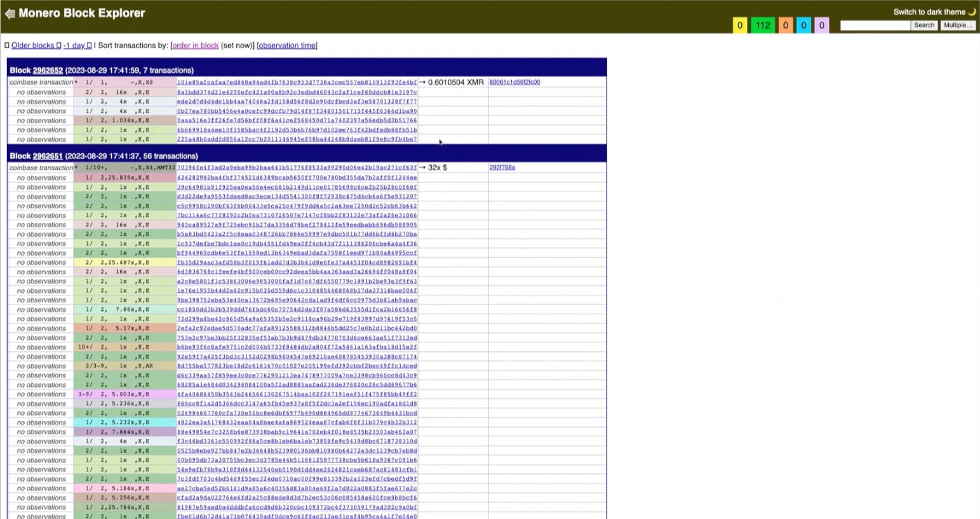
Task: Sort transactions by observation time
Action: (x=287, y=45)
